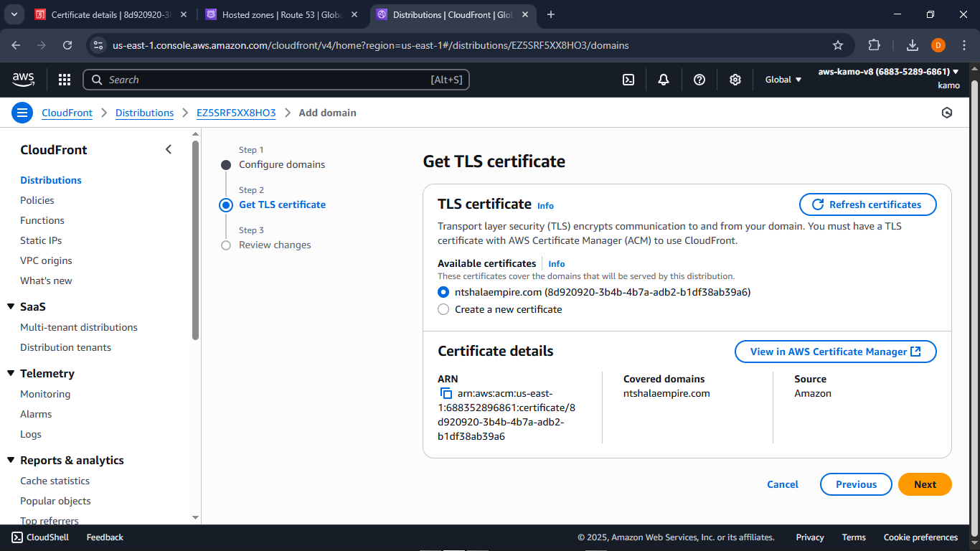Go home via the AWS logo
Viewport: 980px width, 551px height.
coord(23,80)
